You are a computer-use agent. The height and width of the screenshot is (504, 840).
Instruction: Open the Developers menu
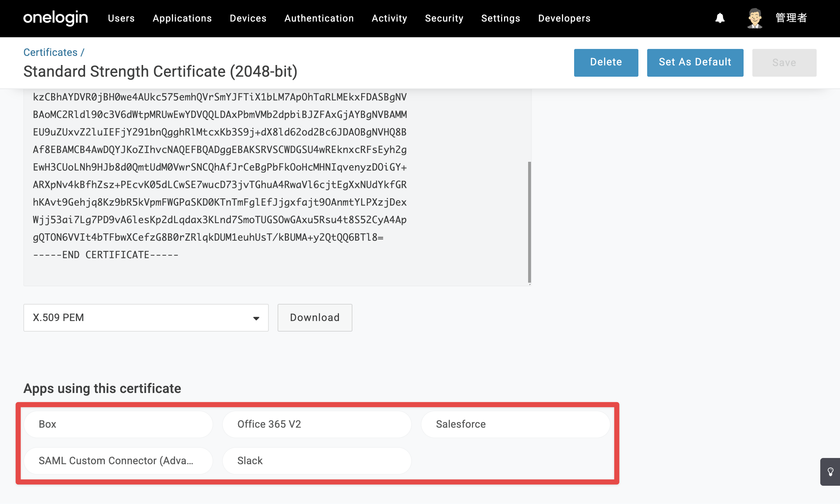(x=564, y=18)
